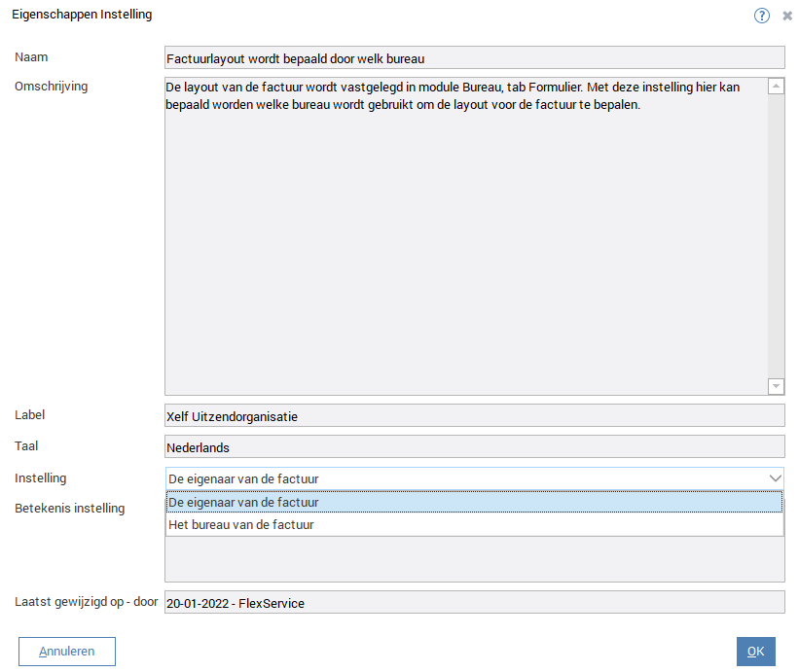Screen dimensions: 799x672
Task: Collapse the Instelling dropdown via chevron arrow
Action: click(x=775, y=478)
